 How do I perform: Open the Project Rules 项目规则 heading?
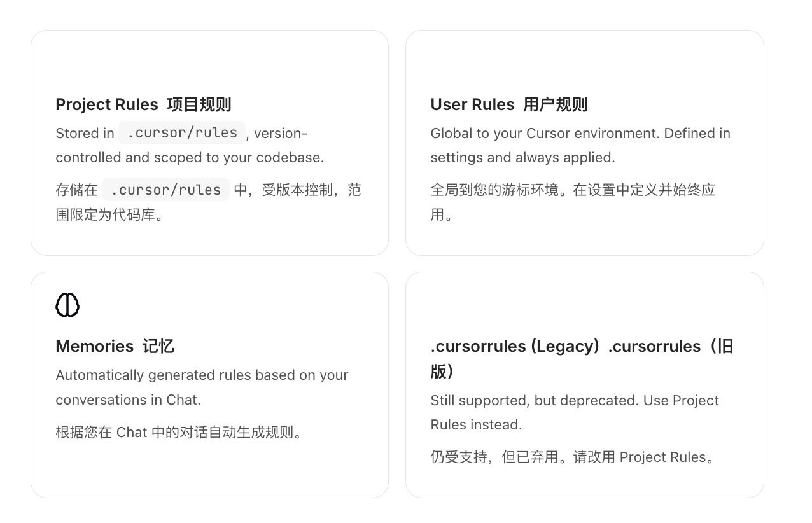[x=143, y=104]
